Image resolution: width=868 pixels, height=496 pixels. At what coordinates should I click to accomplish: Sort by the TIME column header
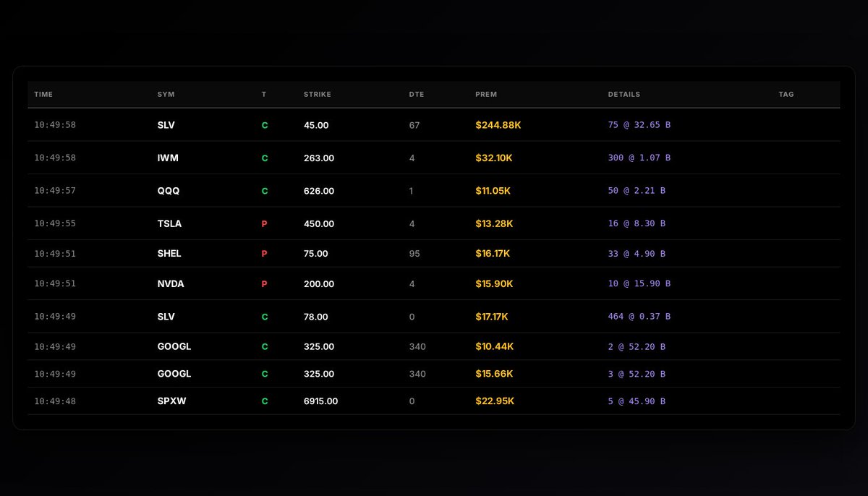coord(43,95)
